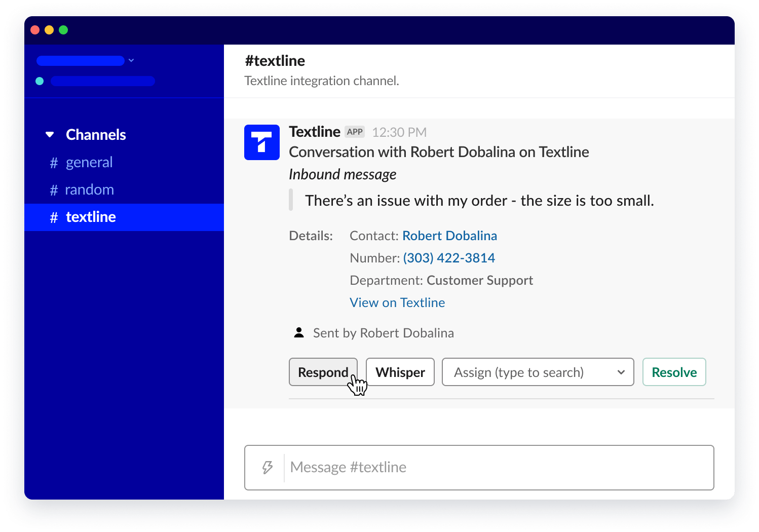
Task: Open the #general channel
Action: coord(124,162)
